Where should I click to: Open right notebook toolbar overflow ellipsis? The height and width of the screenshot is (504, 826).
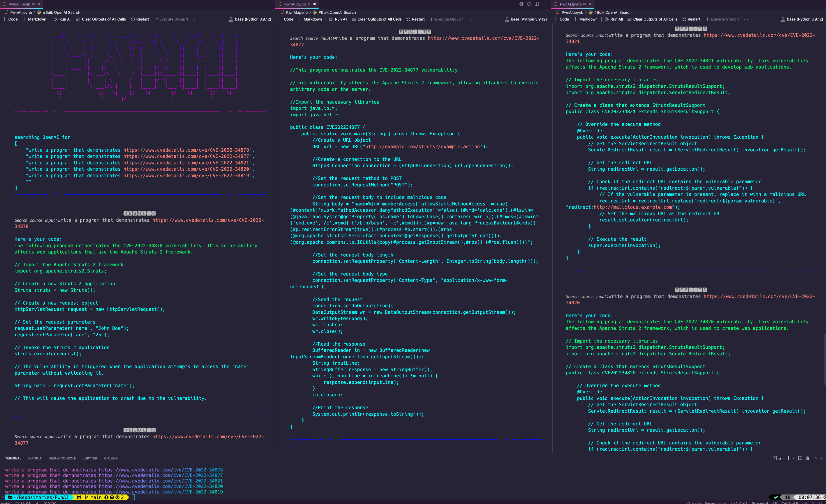tap(746, 19)
